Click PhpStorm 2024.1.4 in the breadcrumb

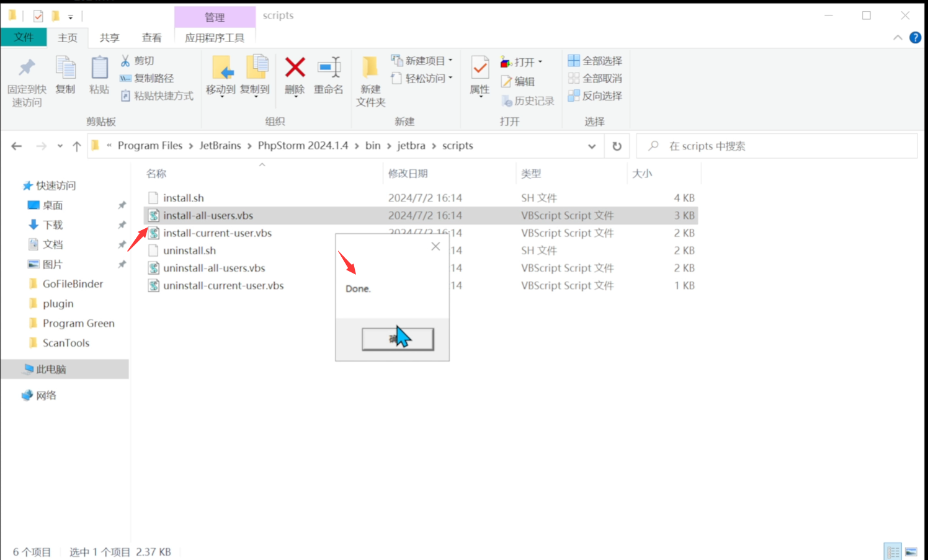(303, 146)
